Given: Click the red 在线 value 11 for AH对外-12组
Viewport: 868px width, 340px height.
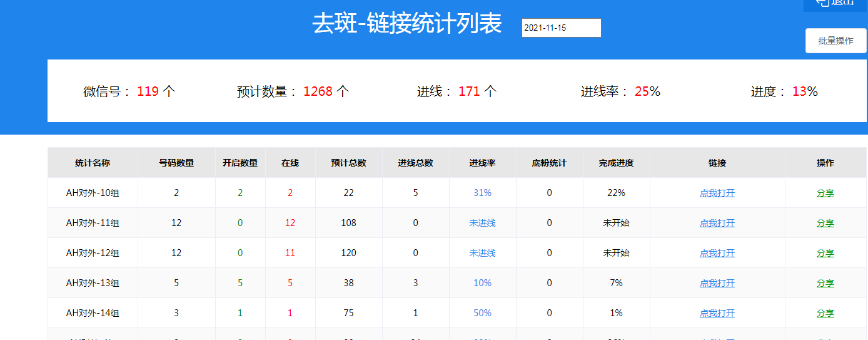Looking at the screenshot, I should 290,253.
